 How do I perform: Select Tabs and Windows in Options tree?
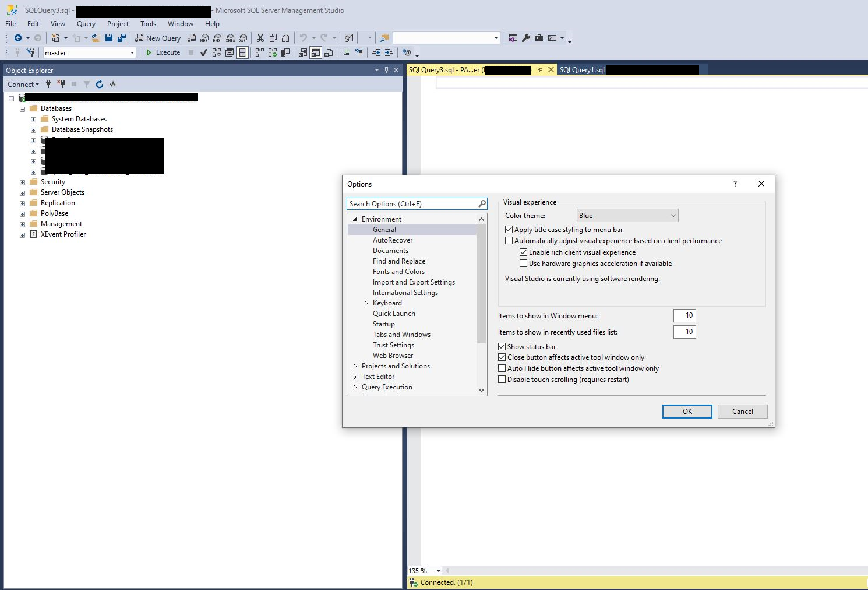[401, 335]
